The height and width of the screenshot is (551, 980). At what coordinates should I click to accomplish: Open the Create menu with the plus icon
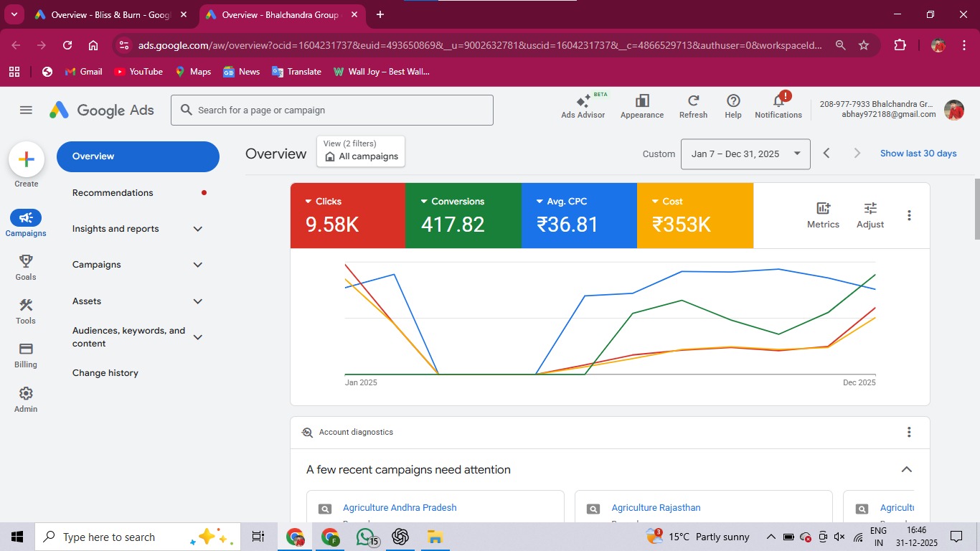tap(26, 159)
